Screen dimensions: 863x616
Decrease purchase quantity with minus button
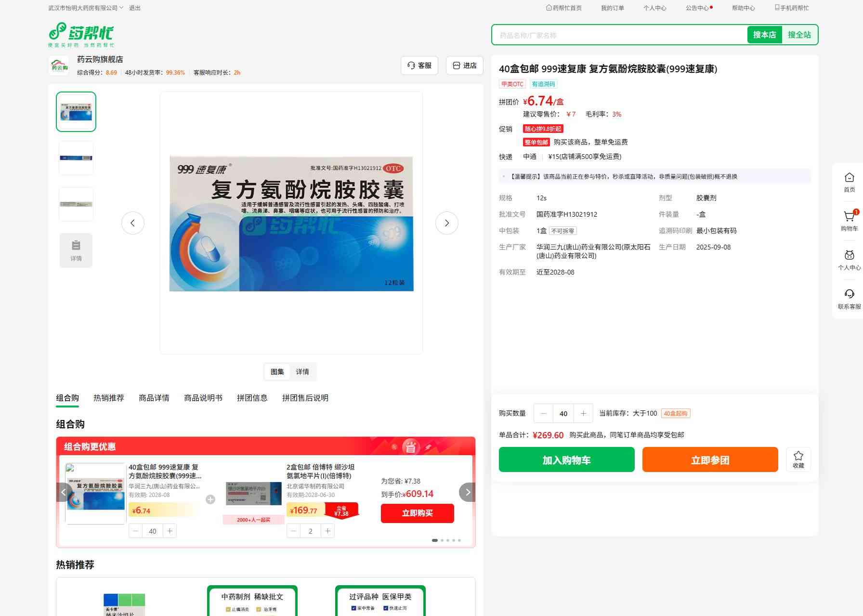coord(544,413)
